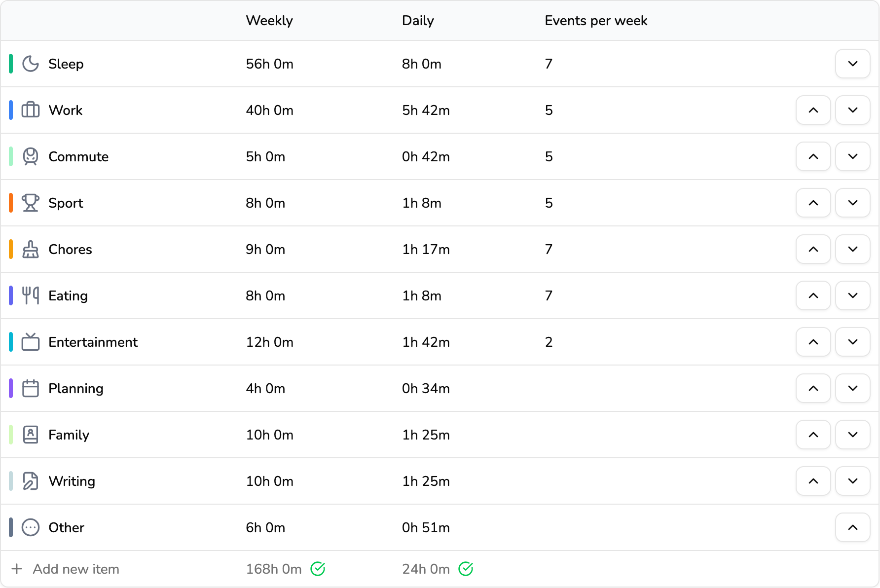Toggle the green check beside 168h weekly total
880x588 pixels.
click(x=319, y=569)
